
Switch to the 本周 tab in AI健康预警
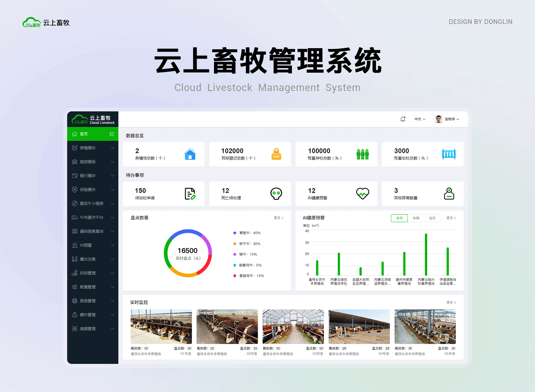coord(416,218)
